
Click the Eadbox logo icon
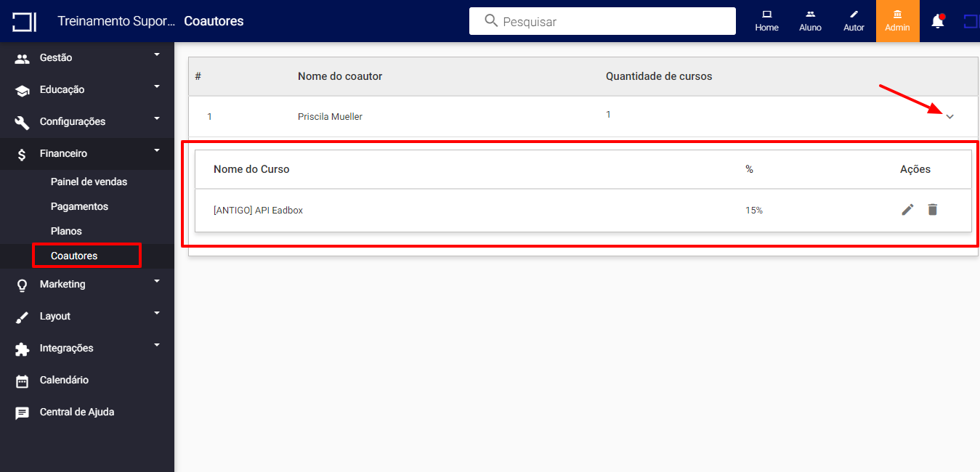(24, 22)
